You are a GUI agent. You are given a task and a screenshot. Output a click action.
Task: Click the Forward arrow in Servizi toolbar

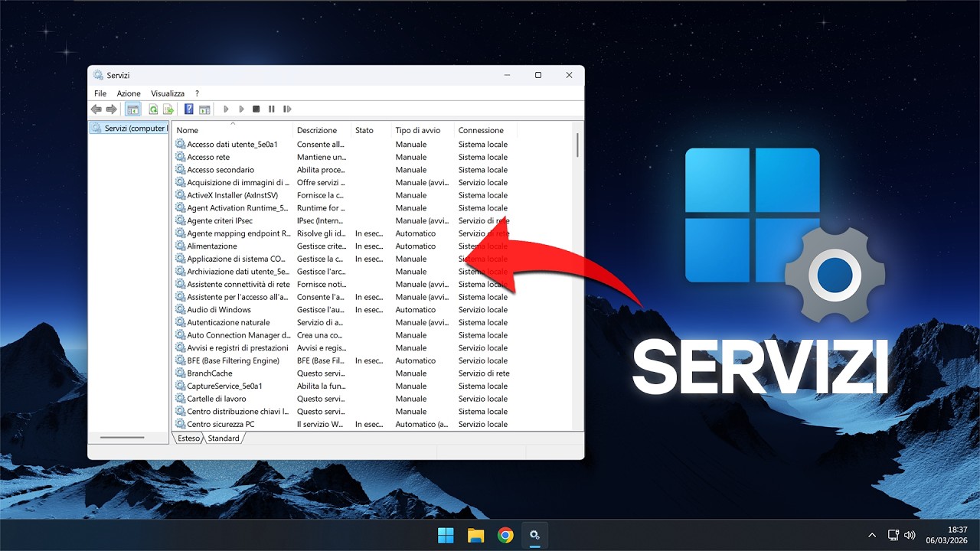pyautogui.click(x=112, y=109)
